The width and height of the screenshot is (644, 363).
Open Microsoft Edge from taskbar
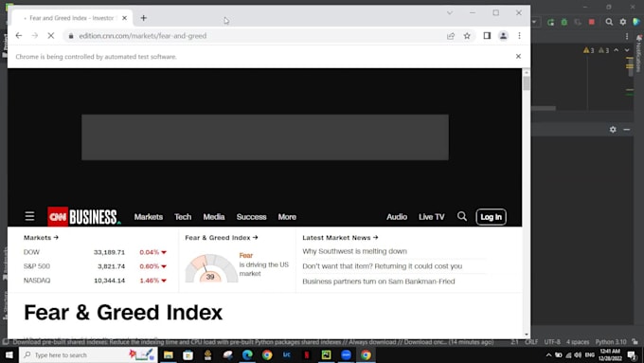click(247, 354)
